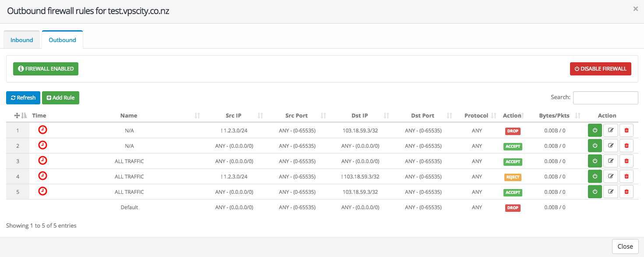Click the Add Rule button
644x257 pixels.
point(60,98)
